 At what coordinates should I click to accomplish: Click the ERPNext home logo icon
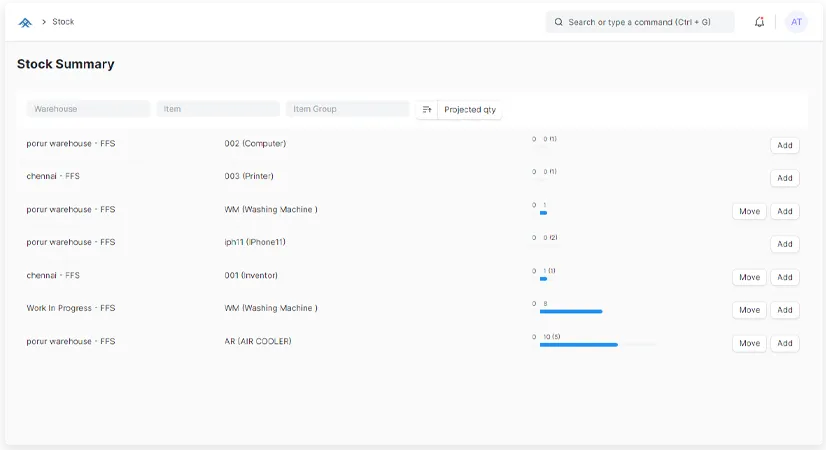(25, 22)
